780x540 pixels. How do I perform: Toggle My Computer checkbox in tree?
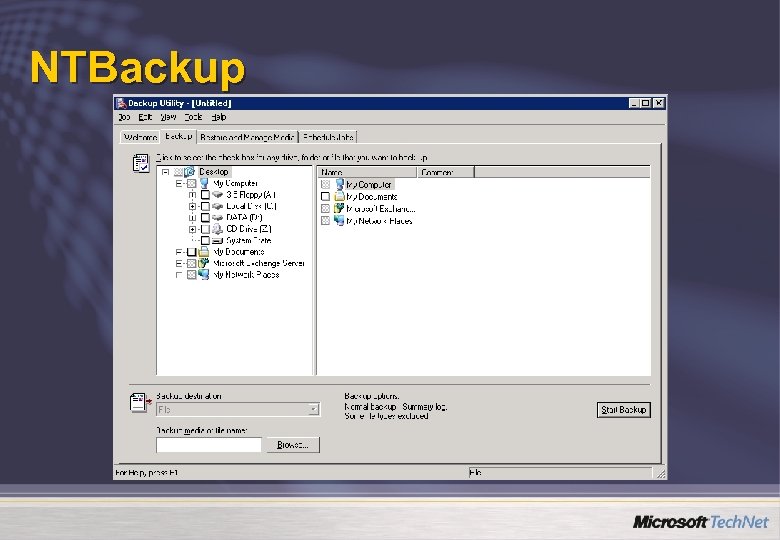(192, 183)
